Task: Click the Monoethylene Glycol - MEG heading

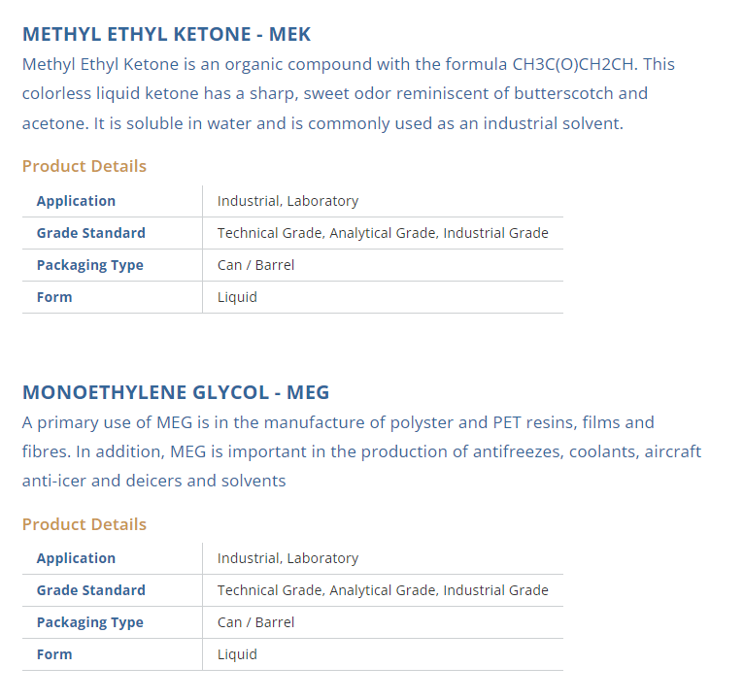Action: [x=176, y=392]
